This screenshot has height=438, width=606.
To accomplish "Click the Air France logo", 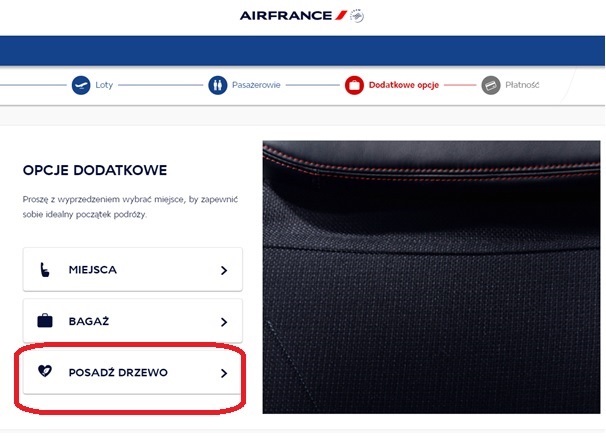I will click(293, 16).
